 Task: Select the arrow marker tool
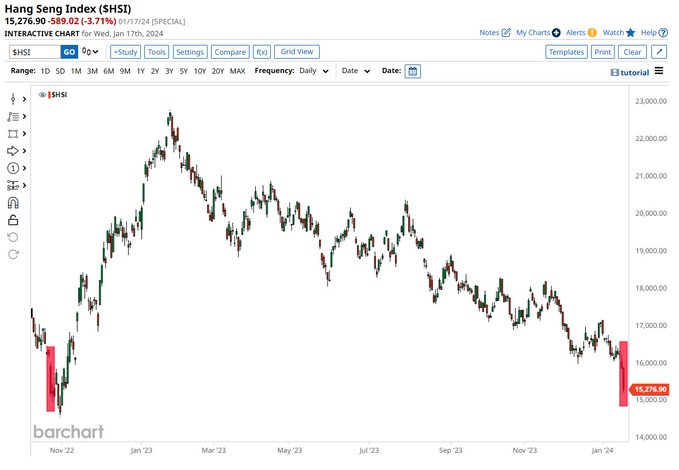[13, 151]
